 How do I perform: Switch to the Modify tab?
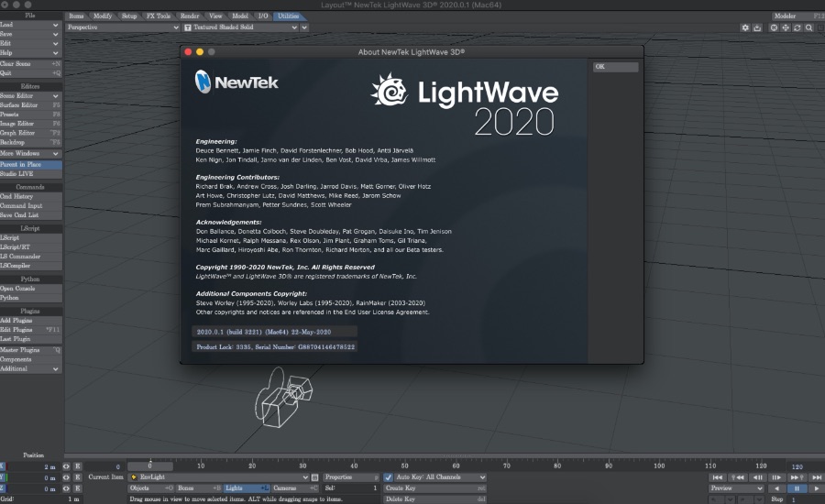point(103,16)
